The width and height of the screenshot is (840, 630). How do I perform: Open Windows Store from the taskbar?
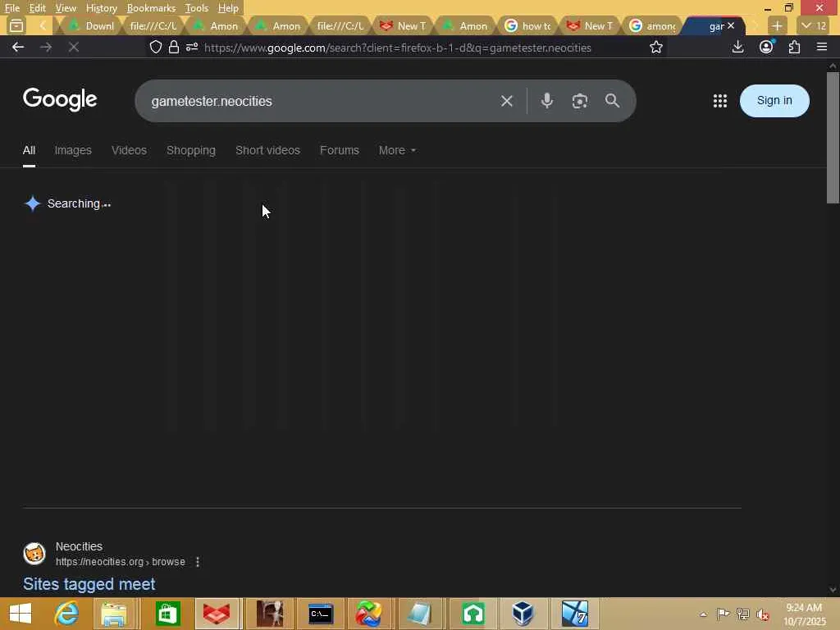pos(167,614)
